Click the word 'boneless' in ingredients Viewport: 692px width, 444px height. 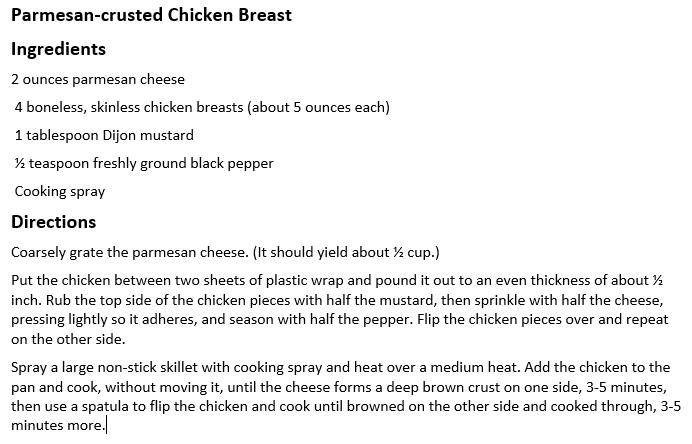(x=56, y=107)
